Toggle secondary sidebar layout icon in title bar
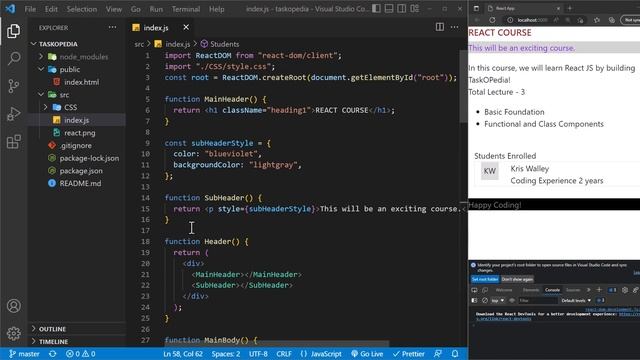640x360 pixels. pos(402,9)
